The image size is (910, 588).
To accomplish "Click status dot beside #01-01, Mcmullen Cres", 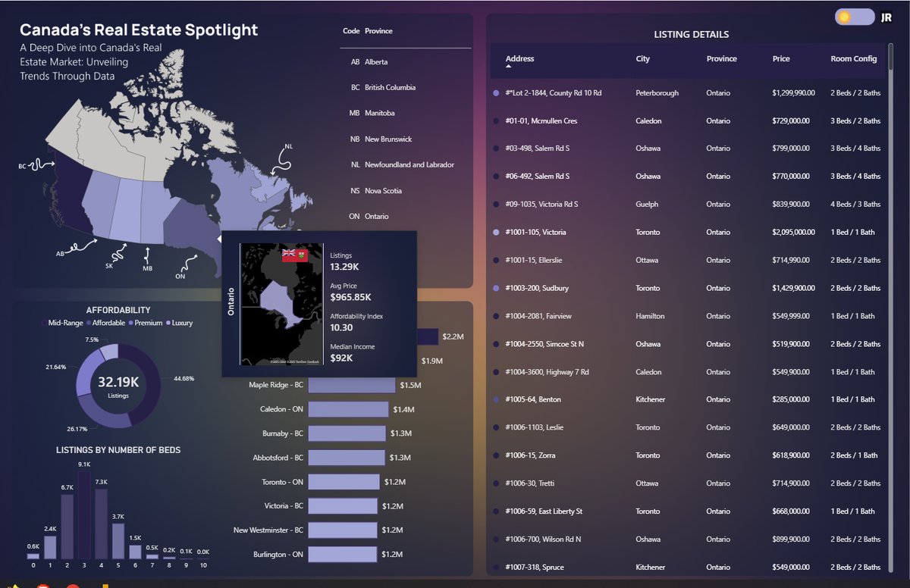I will 496,120.
